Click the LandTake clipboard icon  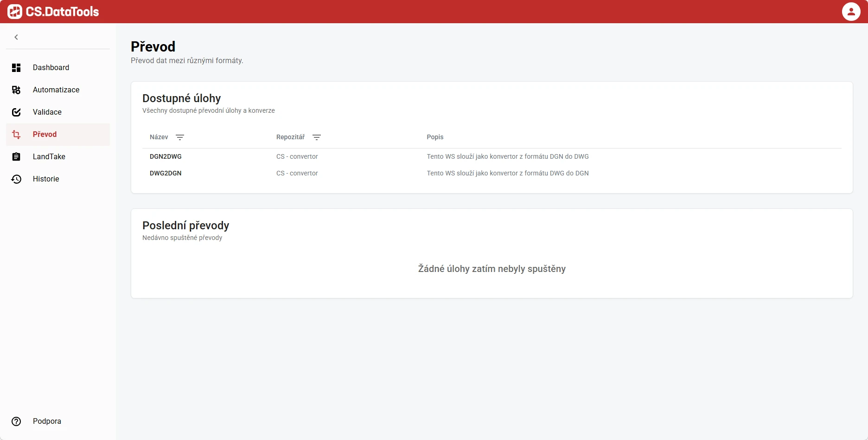point(16,157)
